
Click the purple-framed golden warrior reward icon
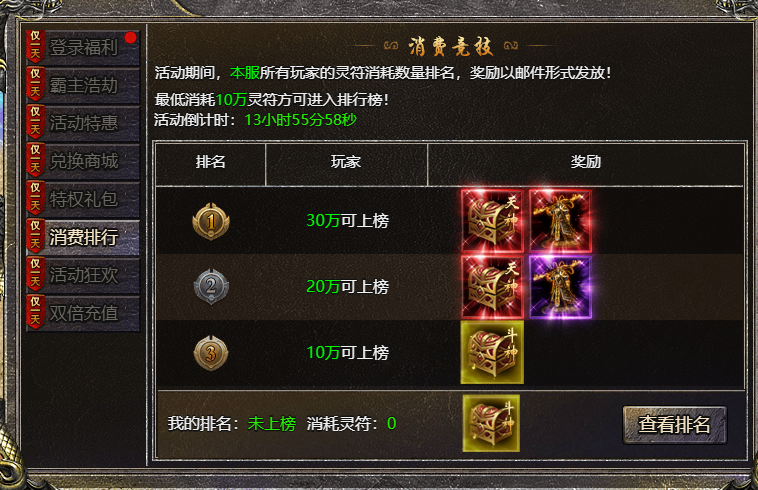(560, 287)
